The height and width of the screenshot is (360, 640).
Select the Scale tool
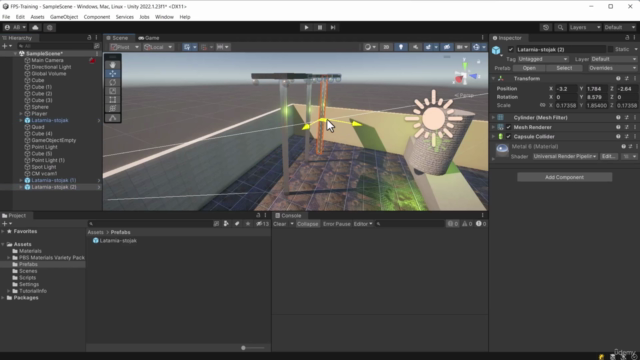[113, 91]
